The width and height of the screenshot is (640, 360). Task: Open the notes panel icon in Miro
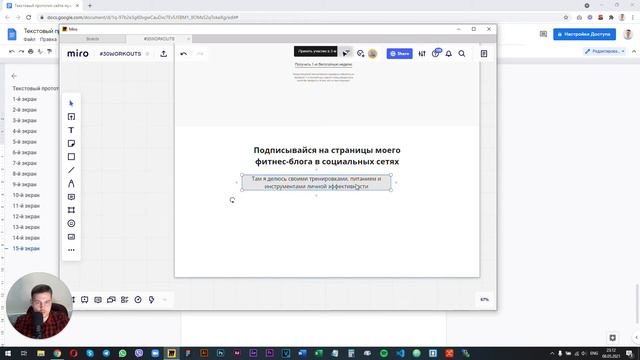pos(484,53)
